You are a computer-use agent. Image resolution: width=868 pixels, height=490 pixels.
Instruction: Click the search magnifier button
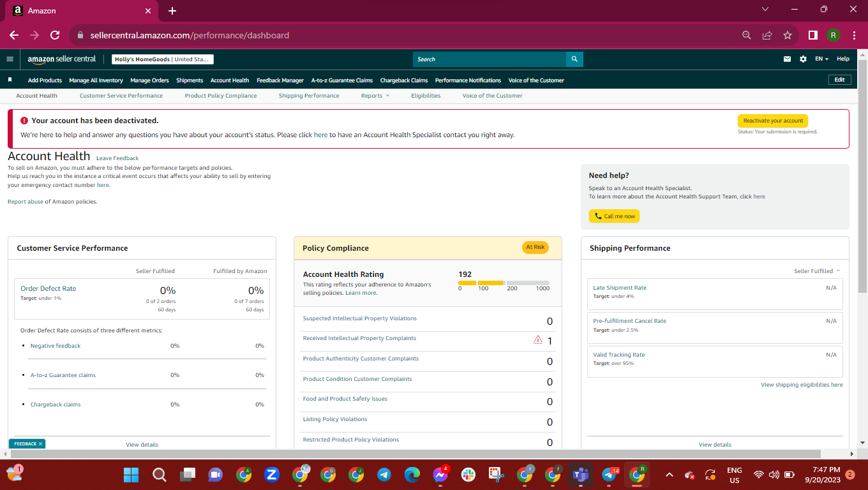[574, 59]
